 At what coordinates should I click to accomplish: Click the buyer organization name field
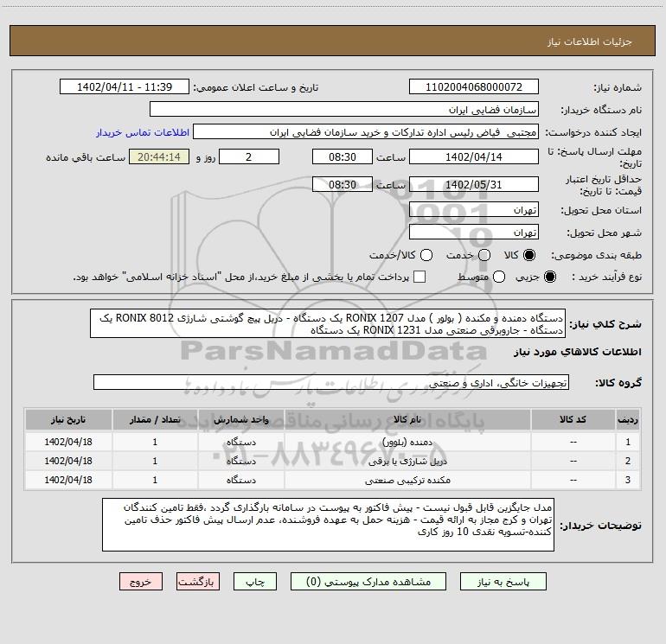(x=344, y=110)
